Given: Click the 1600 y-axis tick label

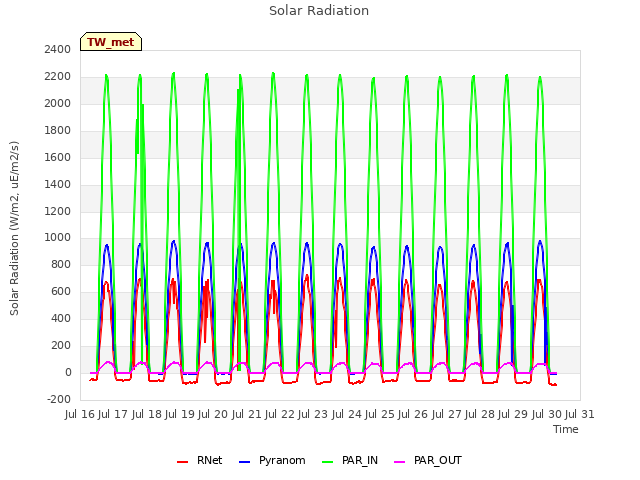Looking at the screenshot, I should tap(58, 158).
